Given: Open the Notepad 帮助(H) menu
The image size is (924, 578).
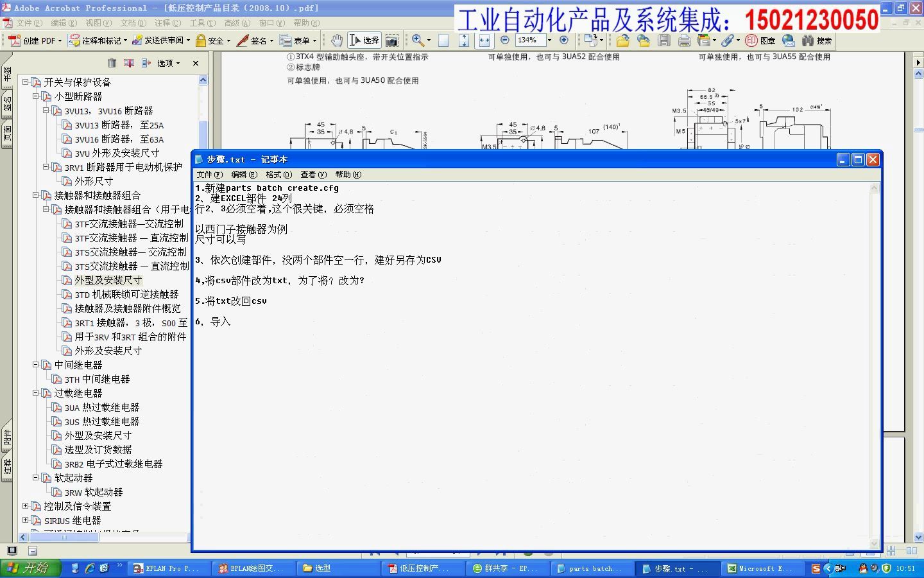Looking at the screenshot, I should pos(348,174).
